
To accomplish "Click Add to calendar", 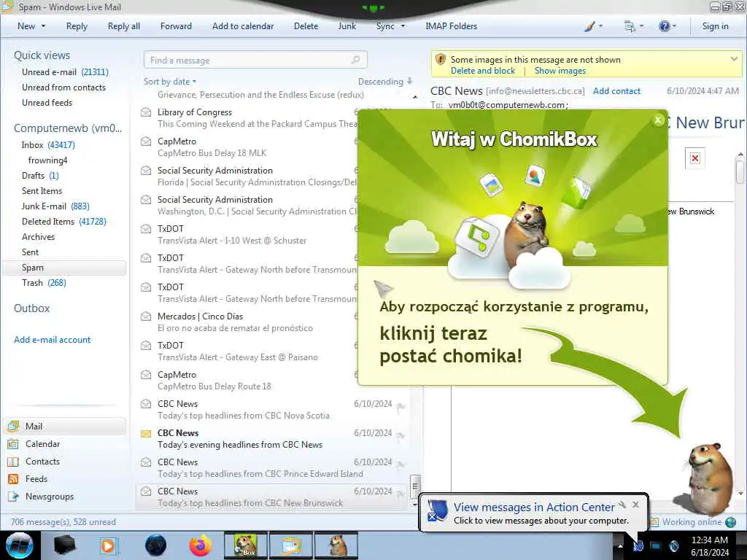I will tap(243, 26).
